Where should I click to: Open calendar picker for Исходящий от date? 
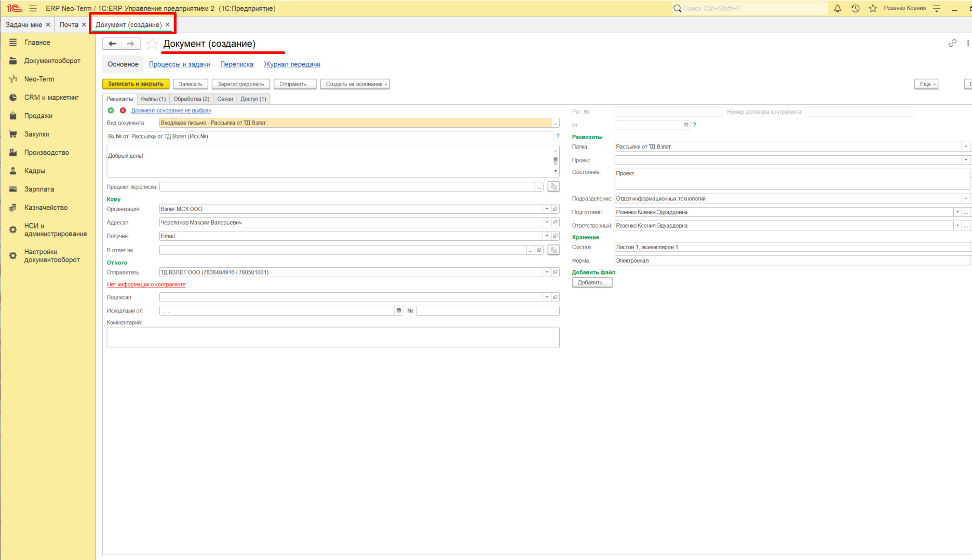click(x=399, y=311)
